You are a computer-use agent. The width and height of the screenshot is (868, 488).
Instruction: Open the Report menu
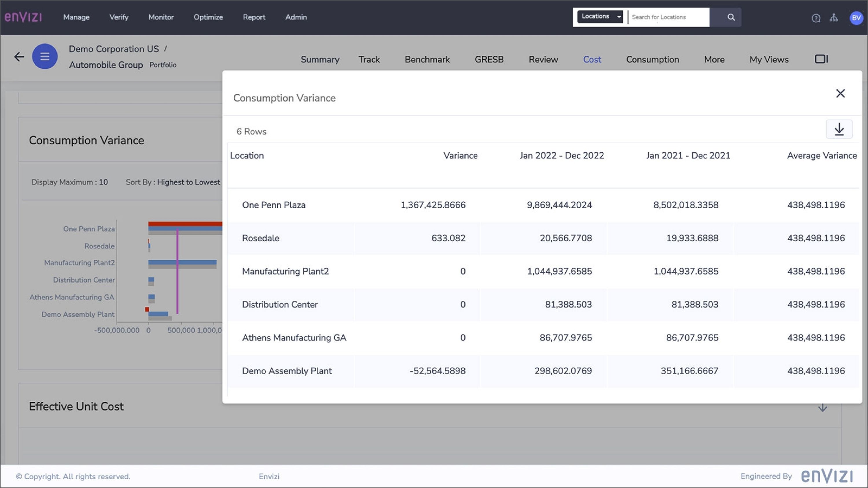(x=254, y=17)
